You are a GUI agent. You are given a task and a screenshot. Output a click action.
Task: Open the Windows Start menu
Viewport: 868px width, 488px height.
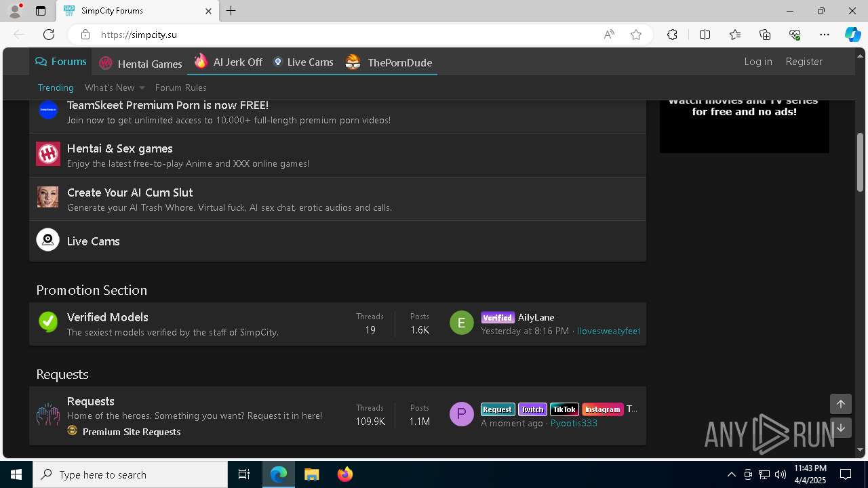click(x=16, y=474)
